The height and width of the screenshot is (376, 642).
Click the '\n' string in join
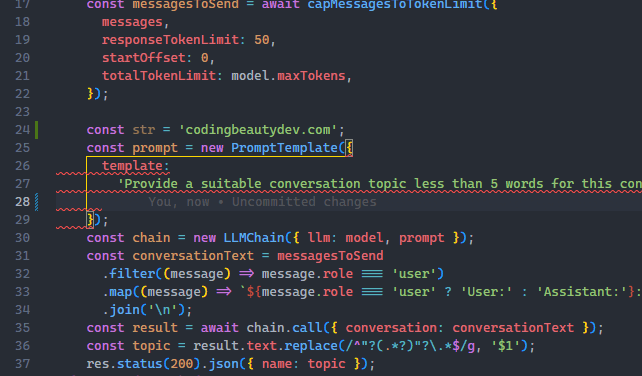[163, 310]
